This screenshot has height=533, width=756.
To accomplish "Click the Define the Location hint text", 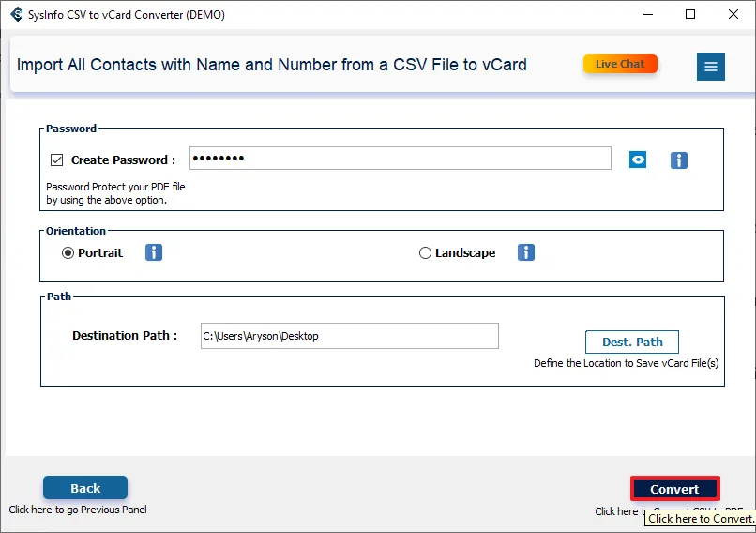I will [626, 363].
